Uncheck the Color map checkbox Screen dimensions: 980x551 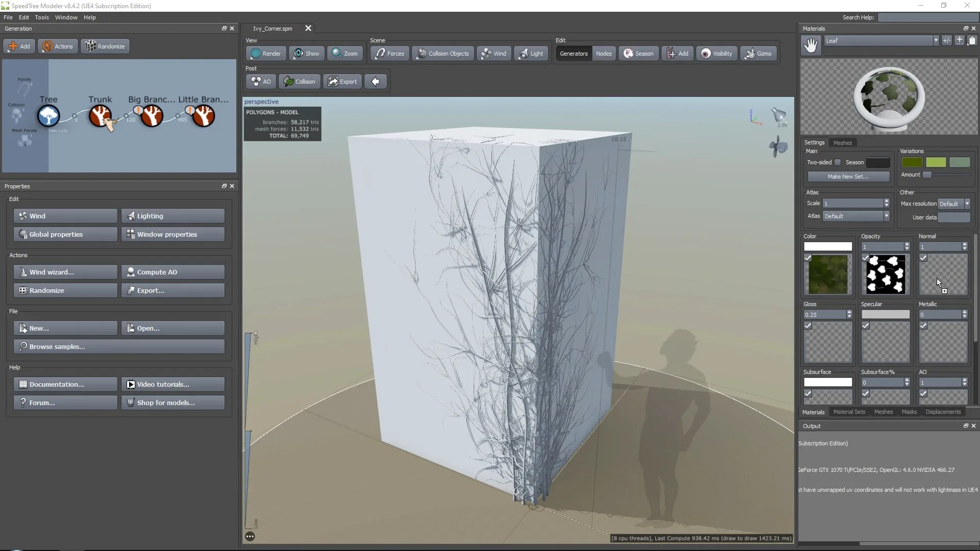pos(808,258)
